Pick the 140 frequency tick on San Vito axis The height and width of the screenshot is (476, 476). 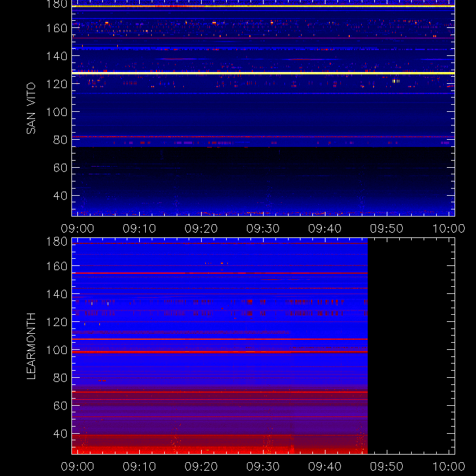tap(57, 56)
